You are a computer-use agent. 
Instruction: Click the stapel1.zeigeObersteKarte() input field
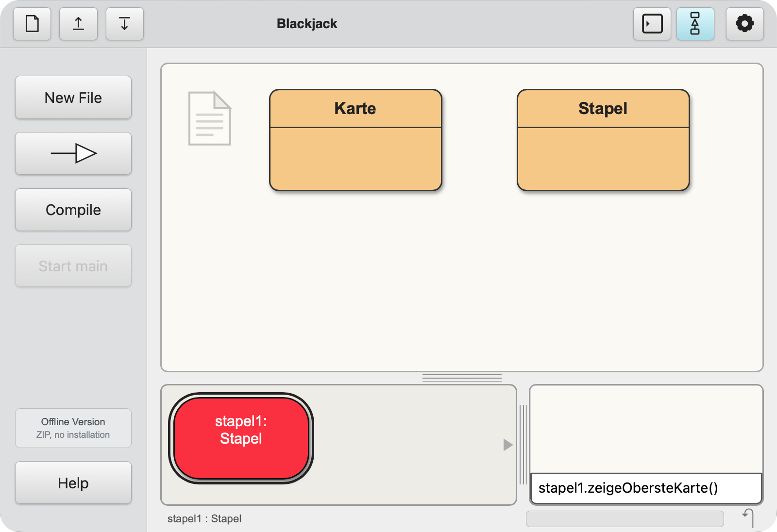[x=646, y=488]
